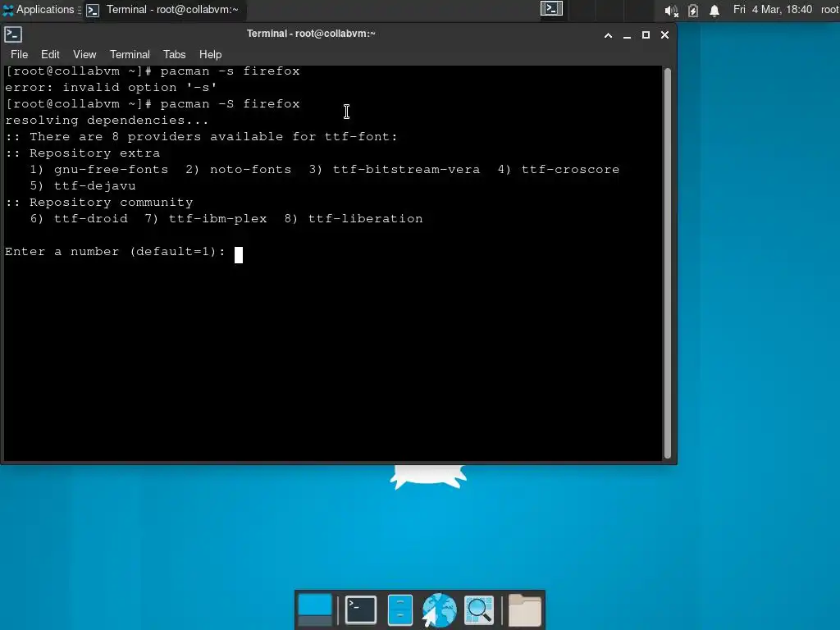Screen dimensions: 840x630
Task: Open the Tabs menu
Action: pos(174,55)
